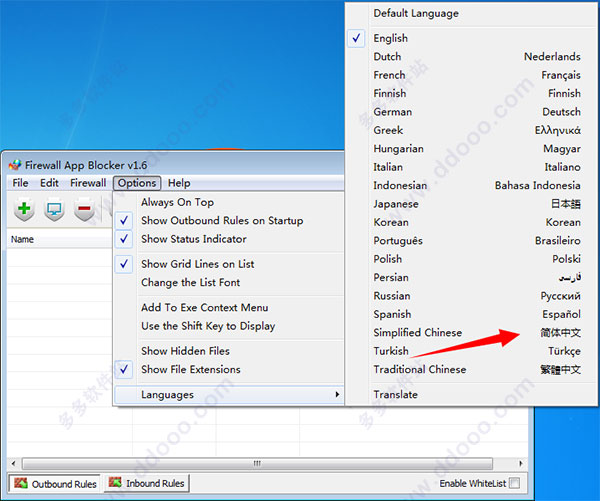
Task: Expand the Languages submenu
Action: (x=229, y=395)
